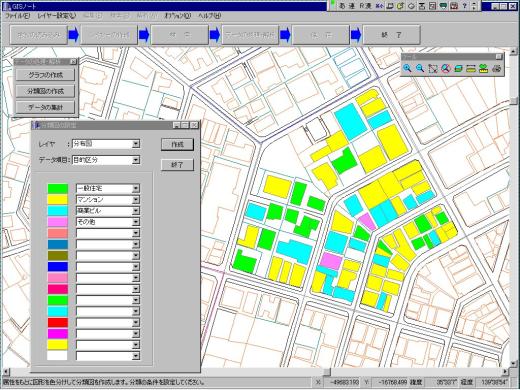Click the help question mark in IME bar

(x=464, y=6)
